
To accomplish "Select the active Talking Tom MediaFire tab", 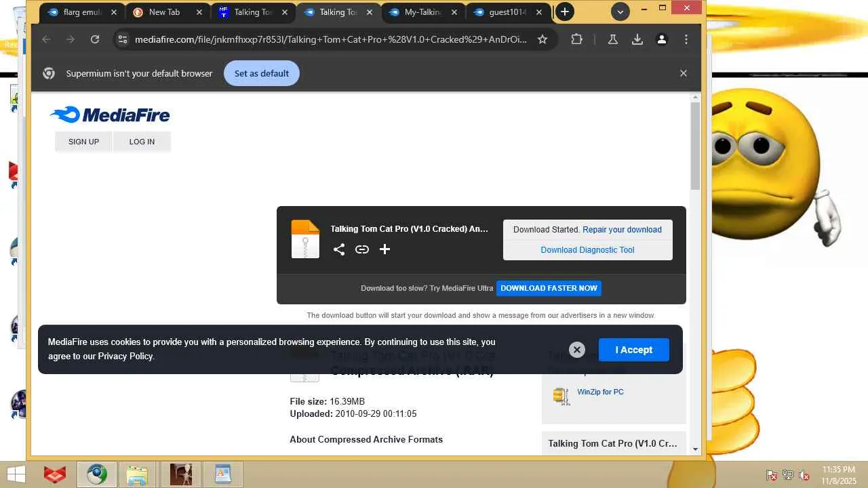I will [338, 12].
